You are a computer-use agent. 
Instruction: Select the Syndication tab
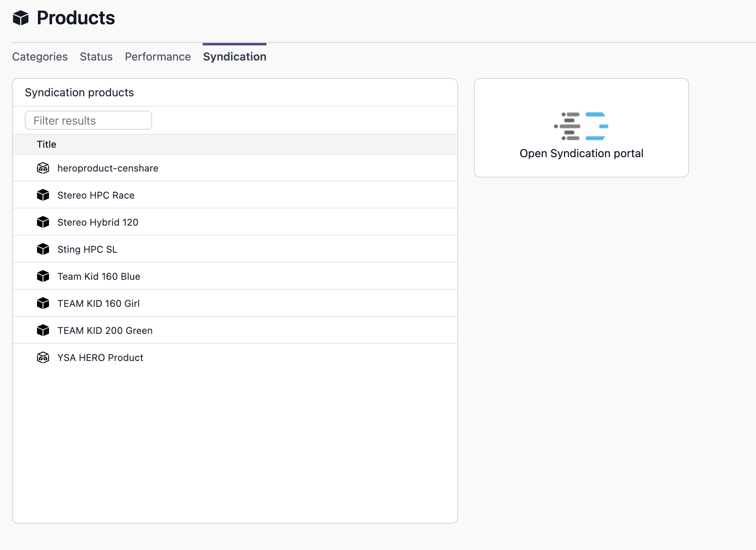pyautogui.click(x=235, y=57)
